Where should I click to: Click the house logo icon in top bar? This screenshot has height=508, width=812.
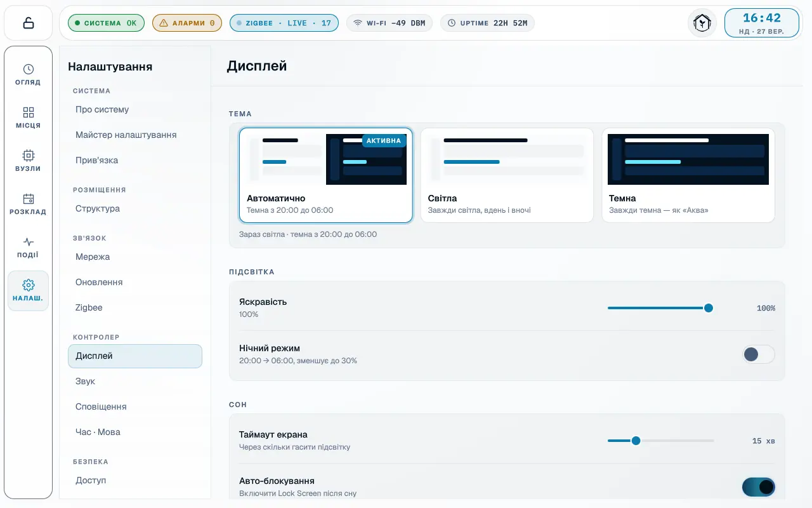tap(702, 23)
